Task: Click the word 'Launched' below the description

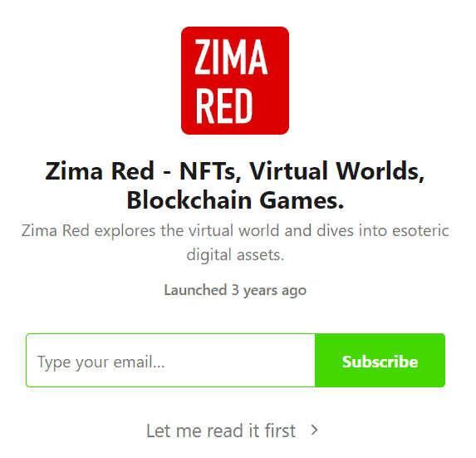Action: click(x=195, y=290)
